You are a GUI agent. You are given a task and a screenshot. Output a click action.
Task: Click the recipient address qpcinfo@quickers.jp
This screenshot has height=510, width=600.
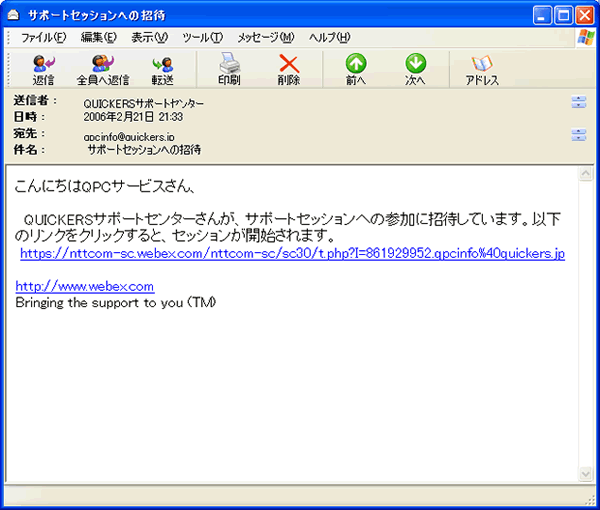pyautogui.click(x=129, y=137)
